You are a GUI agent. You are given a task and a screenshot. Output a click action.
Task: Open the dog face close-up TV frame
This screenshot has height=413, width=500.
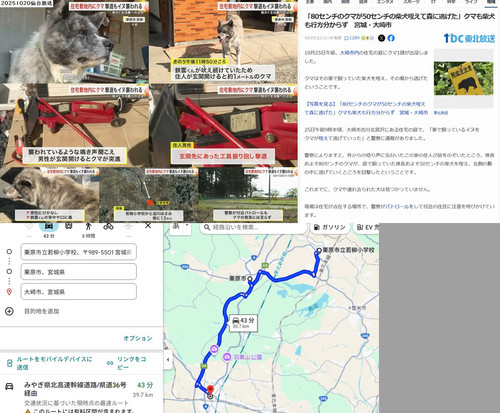click(x=74, y=42)
